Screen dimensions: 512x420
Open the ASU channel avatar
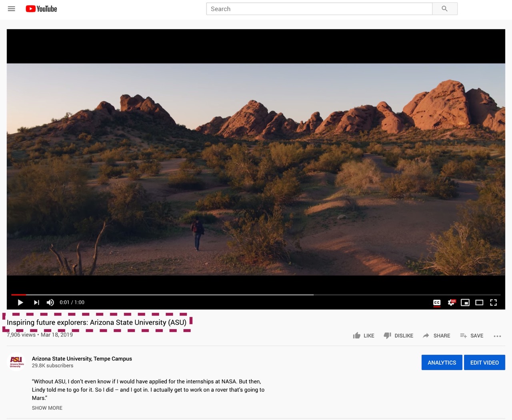click(16, 362)
